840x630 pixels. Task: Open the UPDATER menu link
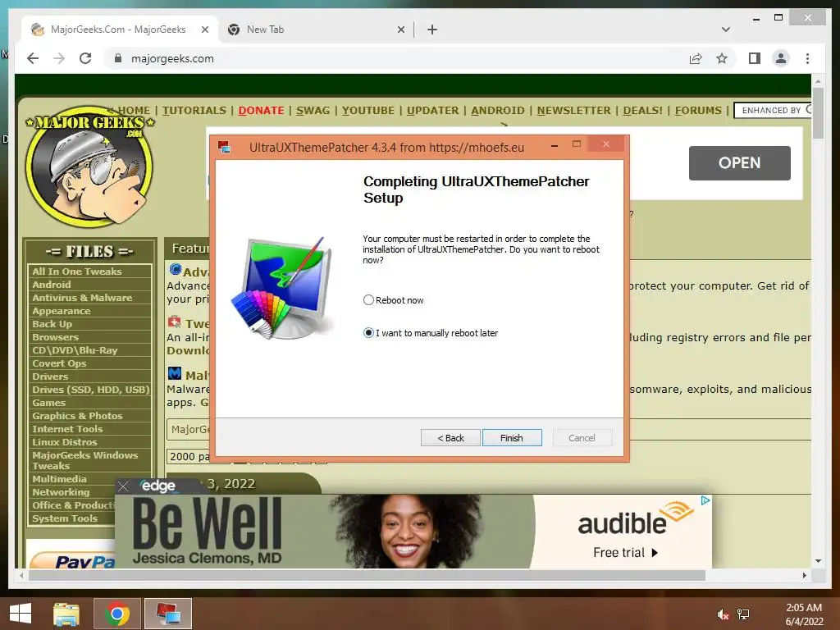[x=432, y=111]
